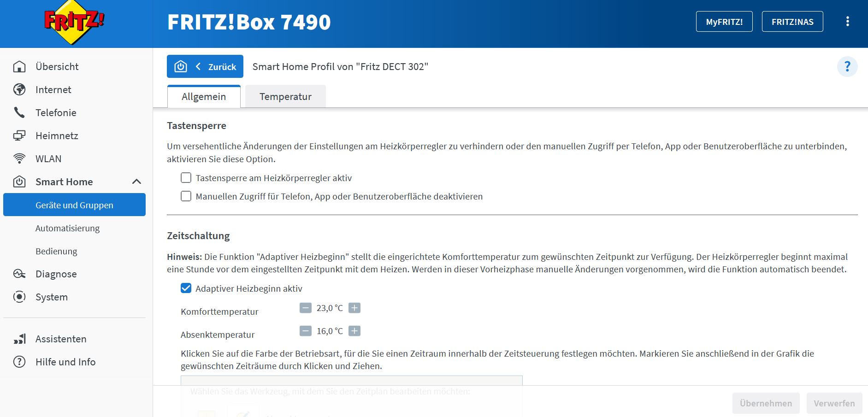Open Diagnose menu in sidebar
Screen dimensions: 868x417
pyautogui.click(x=56, y=274)
